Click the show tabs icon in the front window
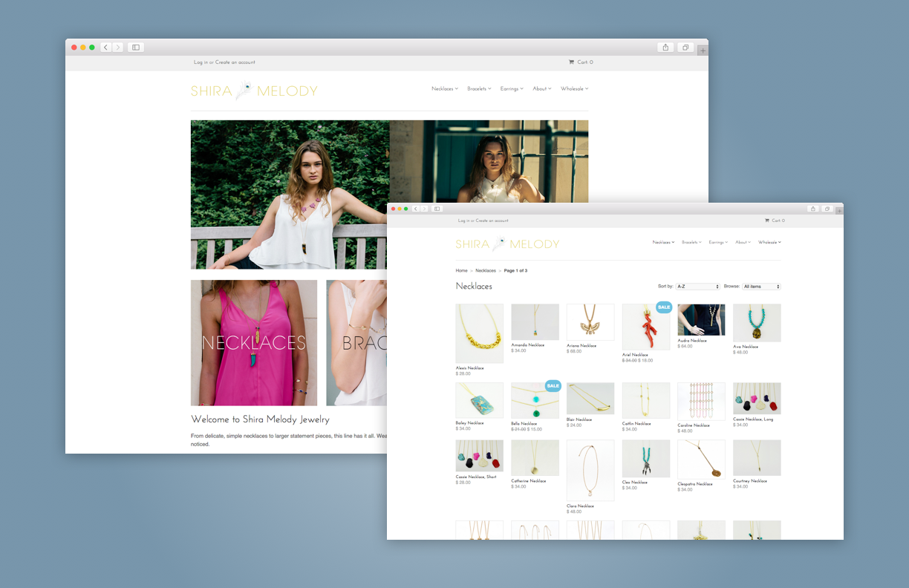 point(827,209)
